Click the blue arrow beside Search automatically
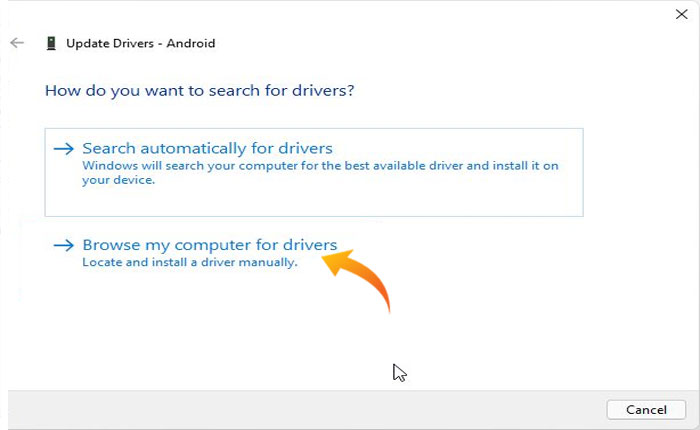Image resolution: width=700 pixels, height=430 pixels. click(x=64, y=148)
